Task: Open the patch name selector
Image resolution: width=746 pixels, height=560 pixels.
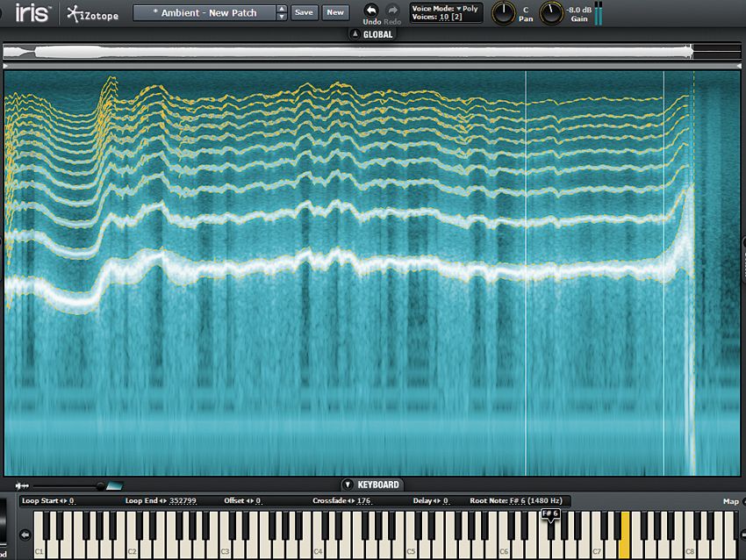Action: 204,13
